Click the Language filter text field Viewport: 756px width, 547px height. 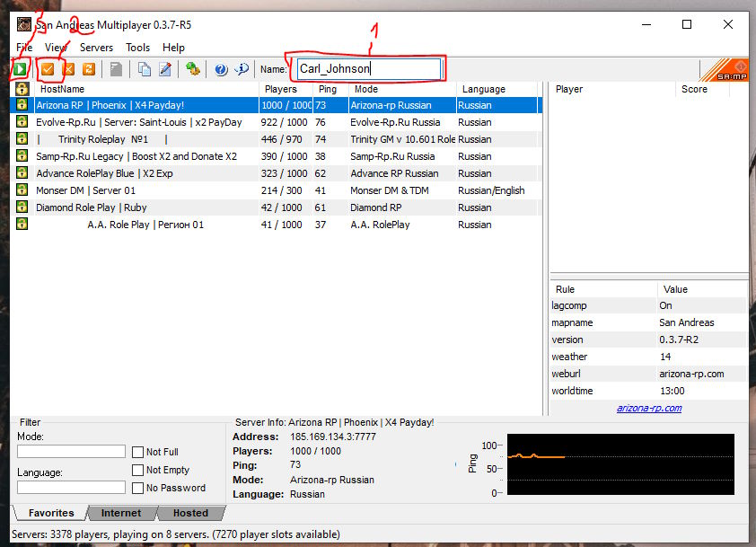coord(71,487)
